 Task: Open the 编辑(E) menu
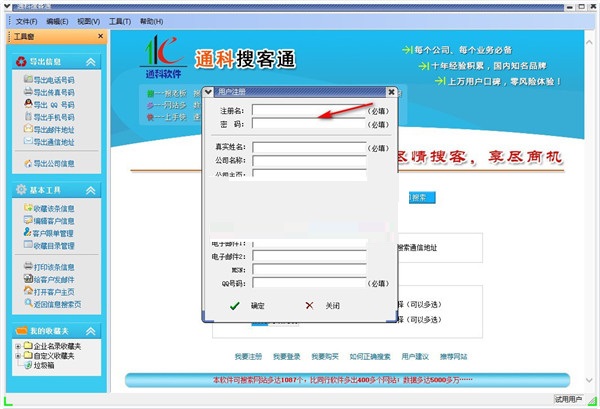57,22
